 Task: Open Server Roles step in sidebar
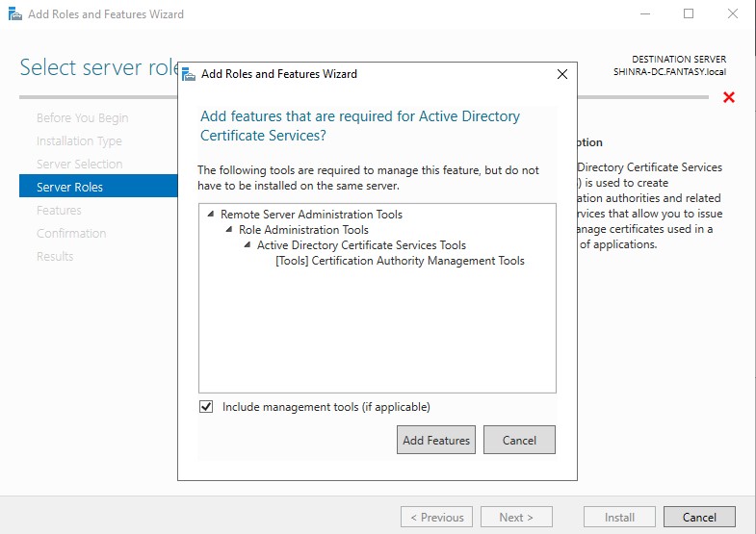click(98, 187)
